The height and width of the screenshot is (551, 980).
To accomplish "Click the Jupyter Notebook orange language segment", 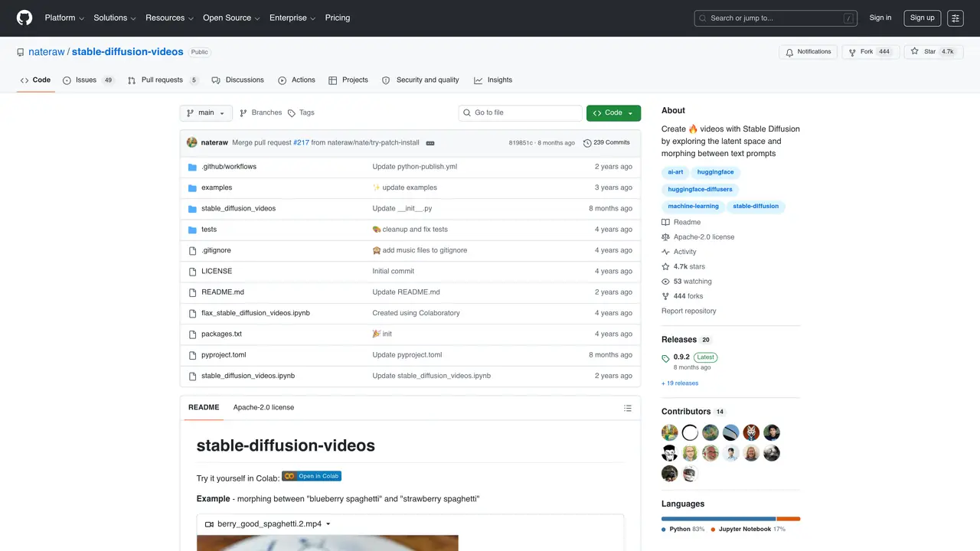I will tap(789, 519).
